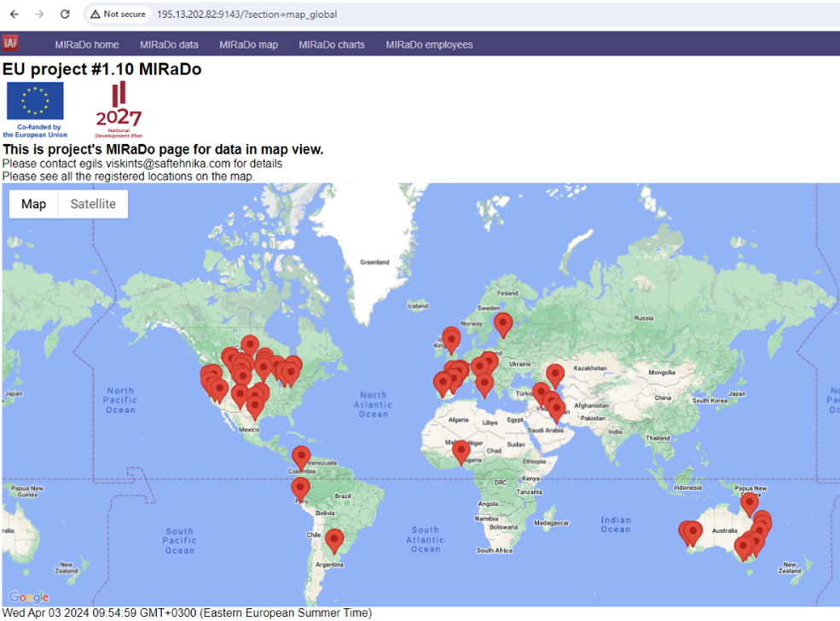
Task: Click the Russia label on map
Action: 643,317
